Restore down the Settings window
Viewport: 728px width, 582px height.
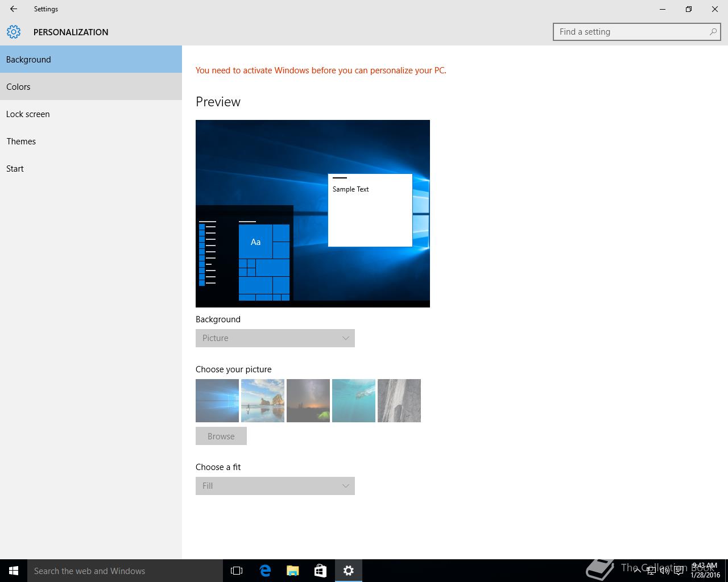(x=689, y=9)
